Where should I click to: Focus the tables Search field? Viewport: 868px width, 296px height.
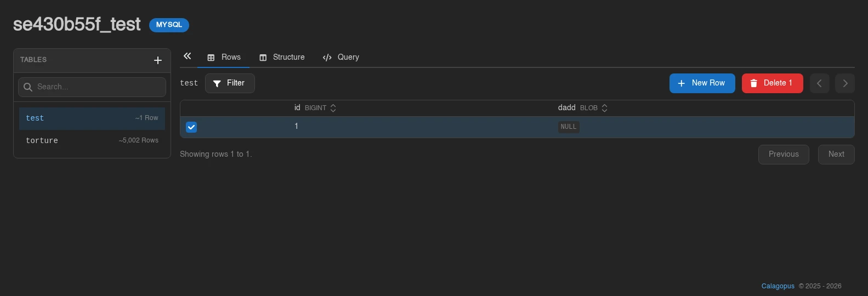[x=92, y=87]
